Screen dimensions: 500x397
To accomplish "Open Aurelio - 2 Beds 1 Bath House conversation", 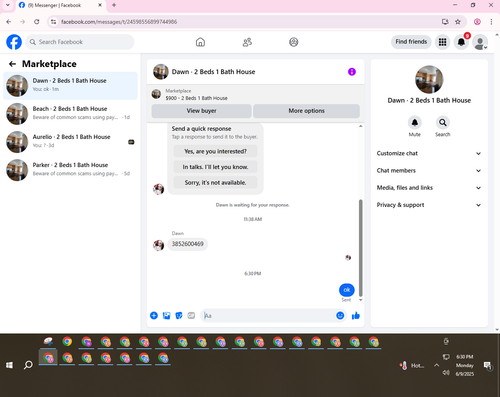I will click(x=70, y=142).
